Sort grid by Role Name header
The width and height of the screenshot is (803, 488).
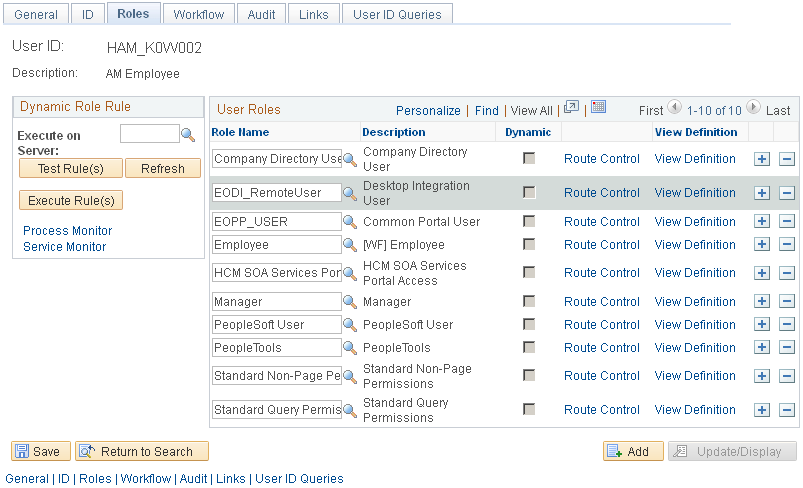coord(240,132)
